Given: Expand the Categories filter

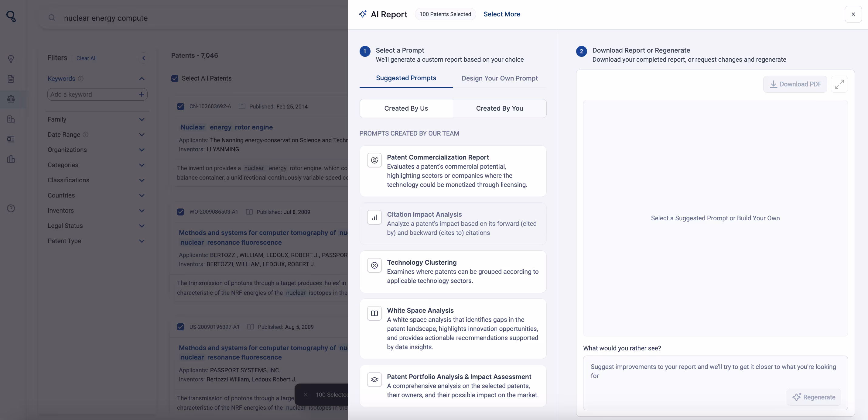Looking at the screenshot, I should coord(142,165).
